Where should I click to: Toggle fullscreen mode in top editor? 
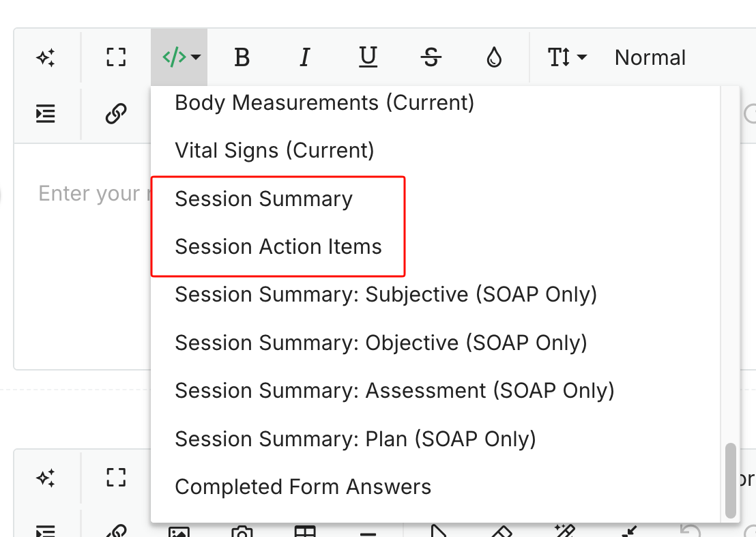pyautogui.click(x=116, y=57)
